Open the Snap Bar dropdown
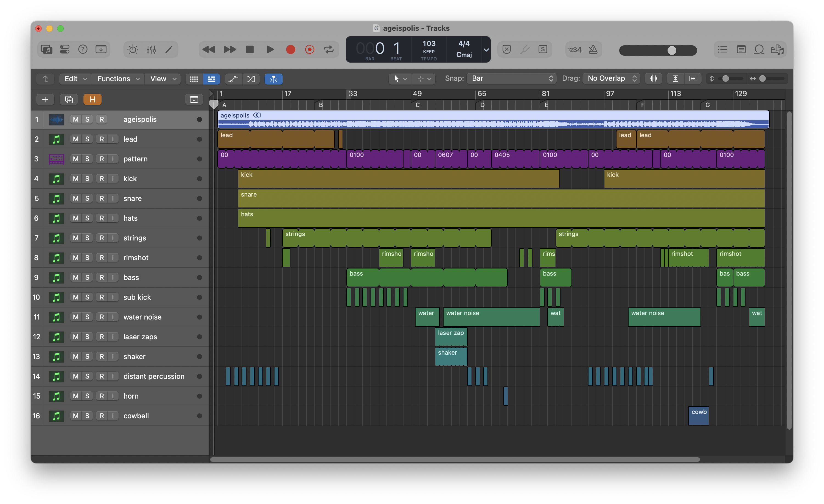 (512, 78)
